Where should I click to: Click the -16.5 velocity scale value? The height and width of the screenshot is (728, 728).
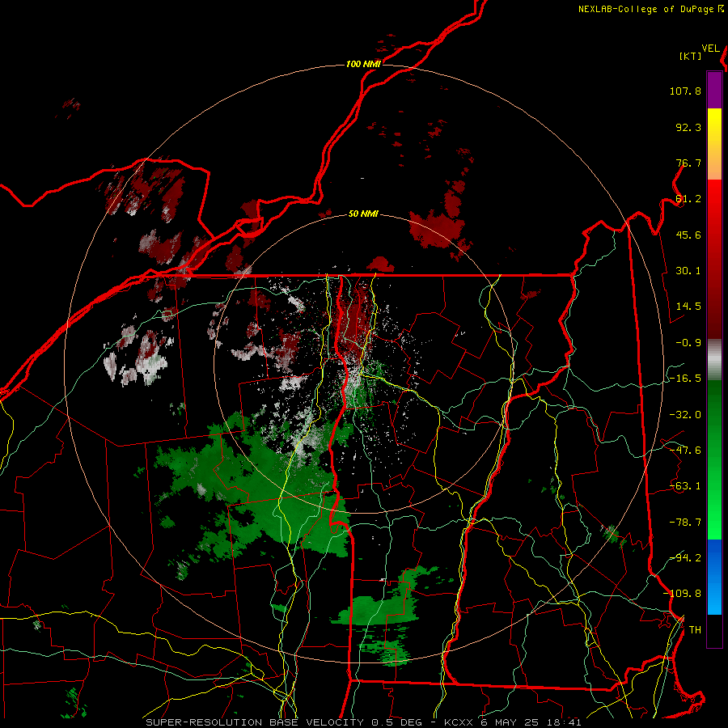click(x=685, y=379)
